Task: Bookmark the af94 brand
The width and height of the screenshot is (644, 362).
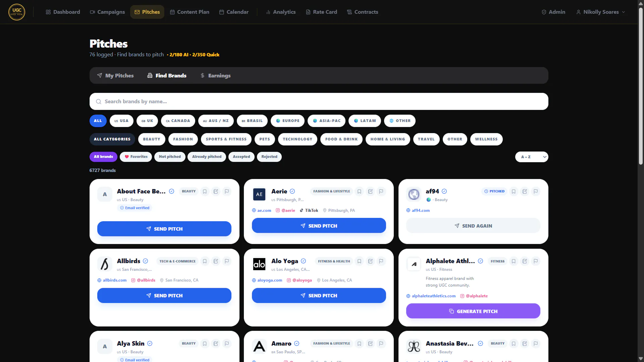Action: [514, 191]
